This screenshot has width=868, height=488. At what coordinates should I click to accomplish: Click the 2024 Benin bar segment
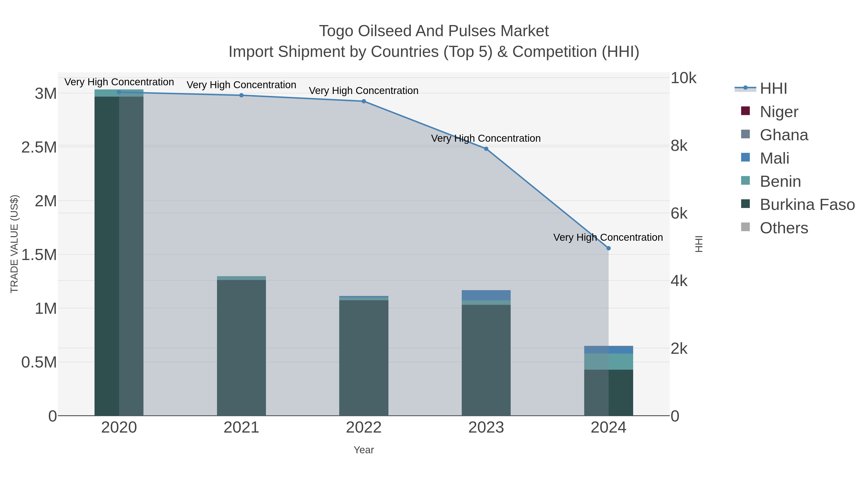click(x=609, y=362)
